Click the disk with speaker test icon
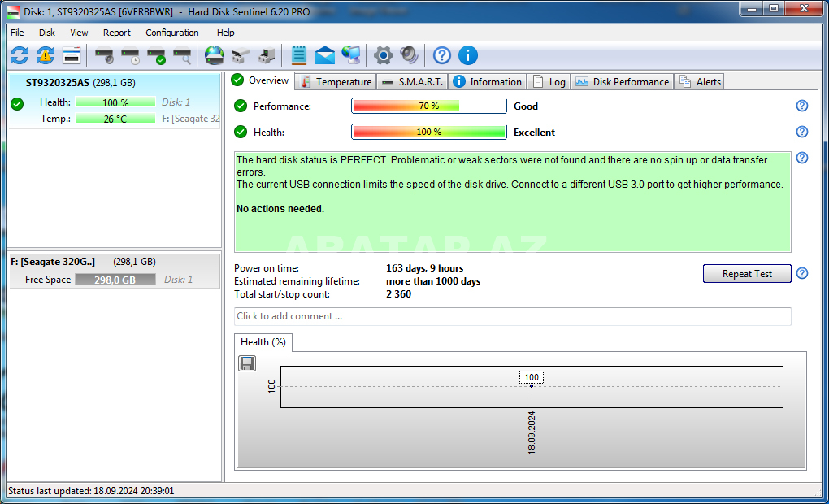Screen dimensions: 829x504 coord(104,55)
